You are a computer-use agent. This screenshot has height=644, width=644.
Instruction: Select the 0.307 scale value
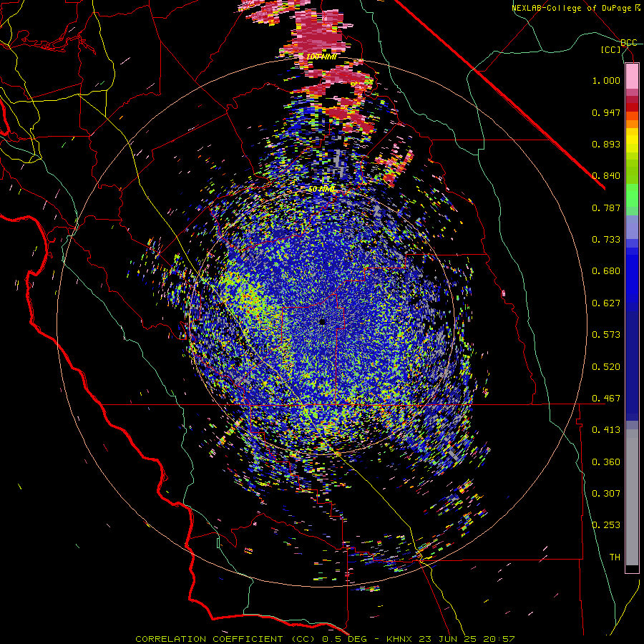click(606, 494)
